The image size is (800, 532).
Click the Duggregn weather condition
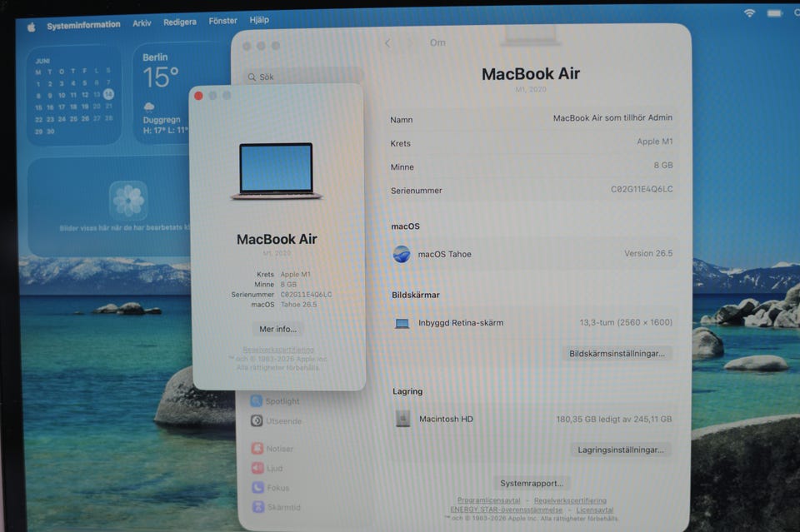(162, 120)
